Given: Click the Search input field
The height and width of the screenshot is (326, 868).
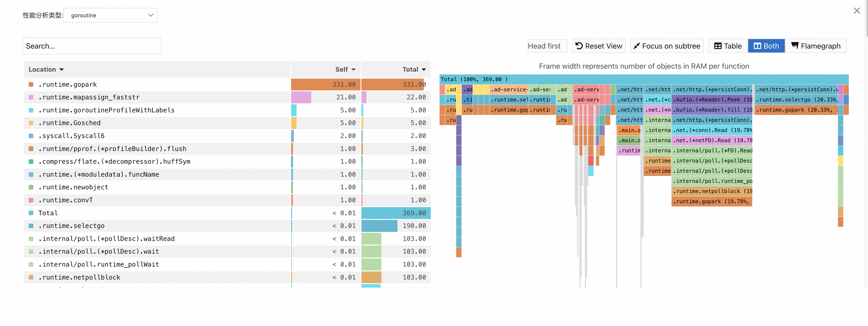Looking at the screenshot, I should [92, 46].
